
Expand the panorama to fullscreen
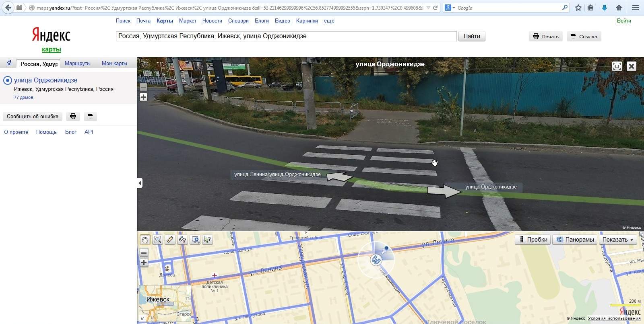pos(617,66)
